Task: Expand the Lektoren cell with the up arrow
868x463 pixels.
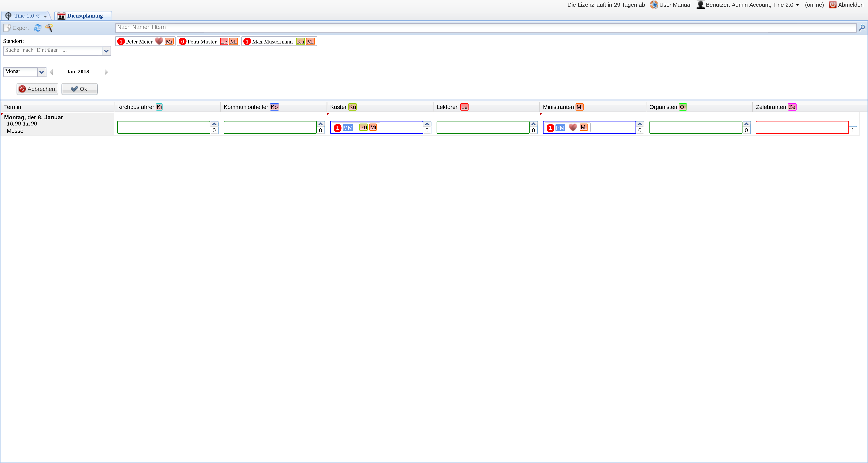Action: (x=533, y=124)
